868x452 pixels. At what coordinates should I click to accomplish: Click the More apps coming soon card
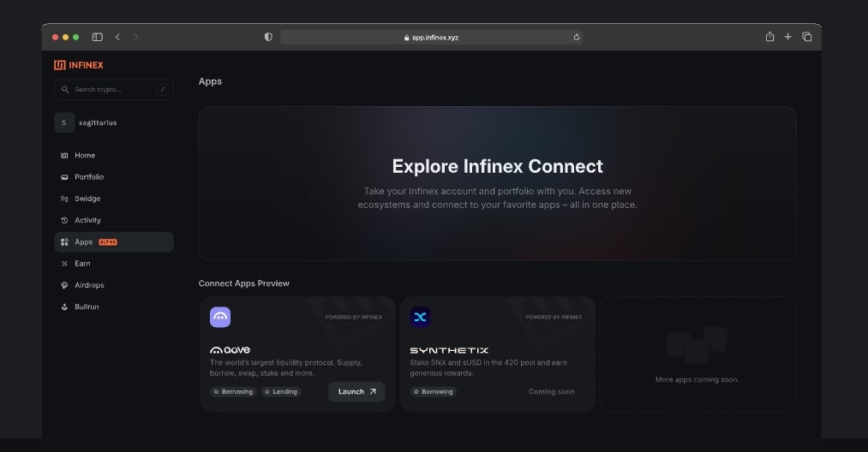coord(697,354)
